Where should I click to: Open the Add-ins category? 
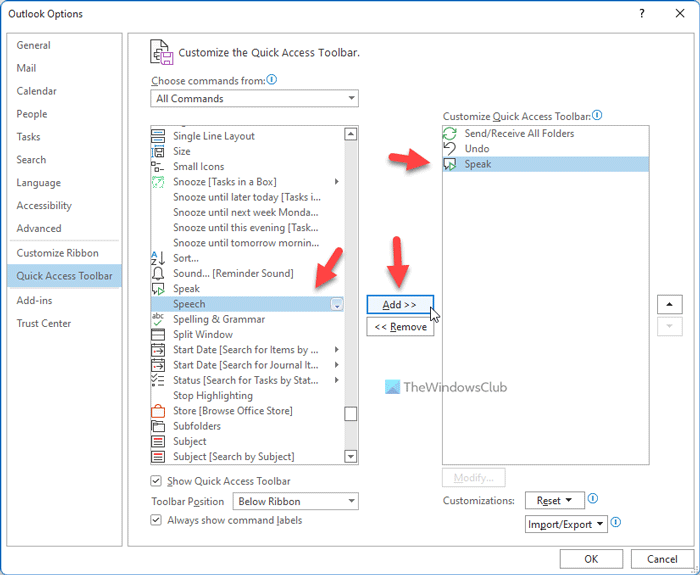(64, 300)
